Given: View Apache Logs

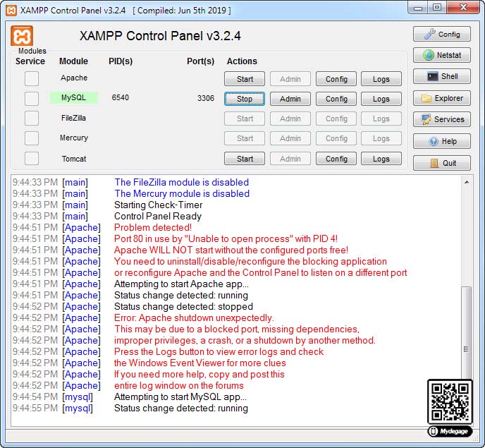Looking at the screenshot, I should click(x=381, y=79).
